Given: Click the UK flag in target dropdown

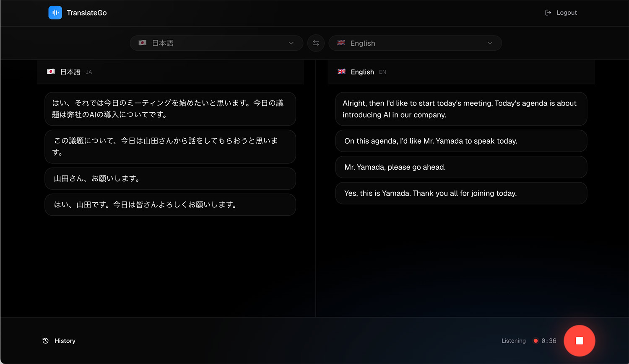Looking at the screenshot, I should (341, 43).
